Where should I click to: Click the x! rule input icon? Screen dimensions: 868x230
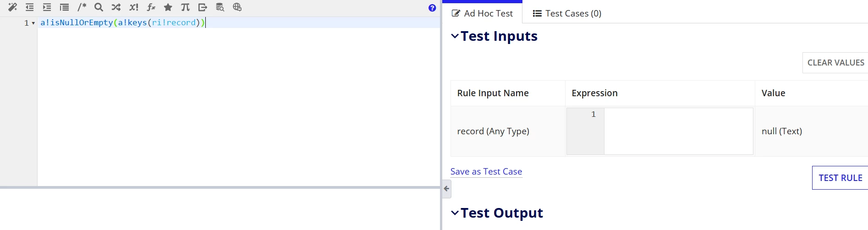pyautogui.click(x=133, y=7)
